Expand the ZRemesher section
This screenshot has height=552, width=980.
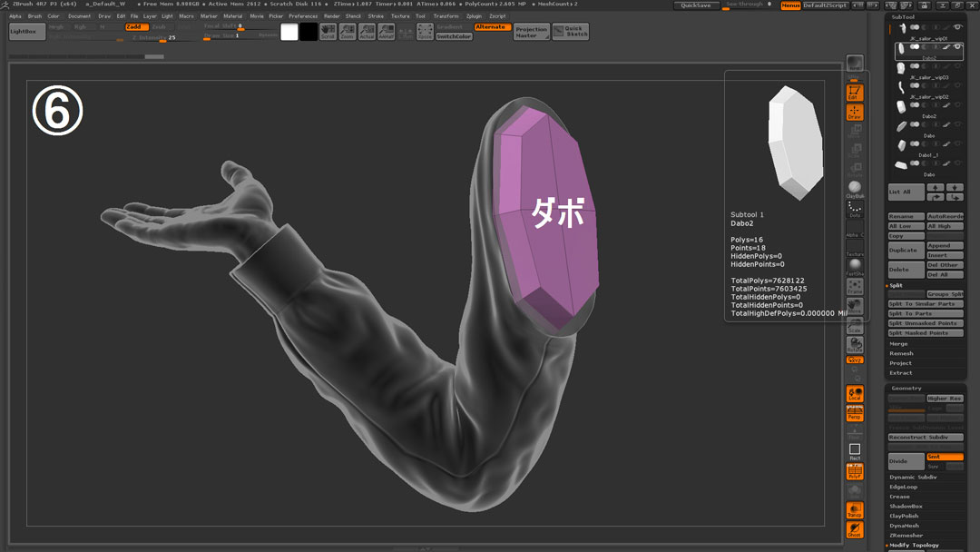coord(906,535)
